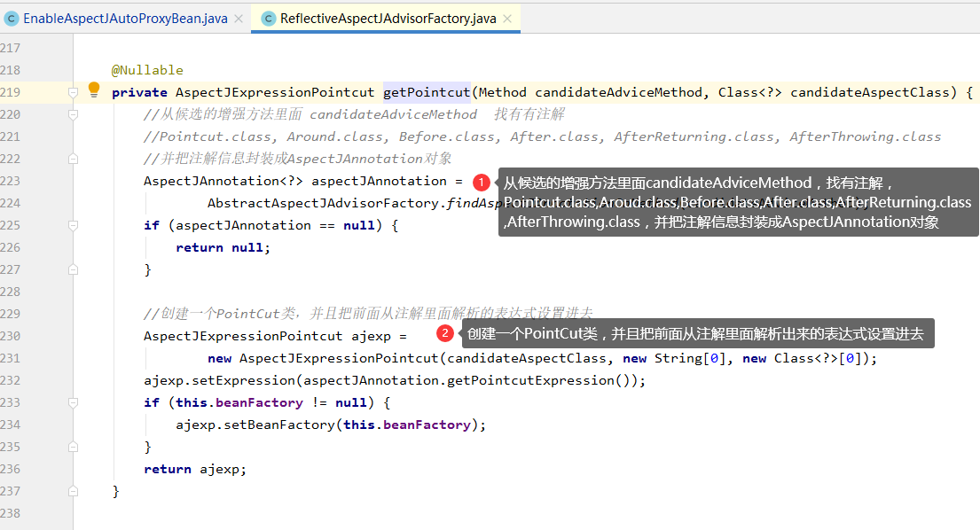980x530 pixels.
Task: Click the getPointcut method name
Action: [427, 92]
